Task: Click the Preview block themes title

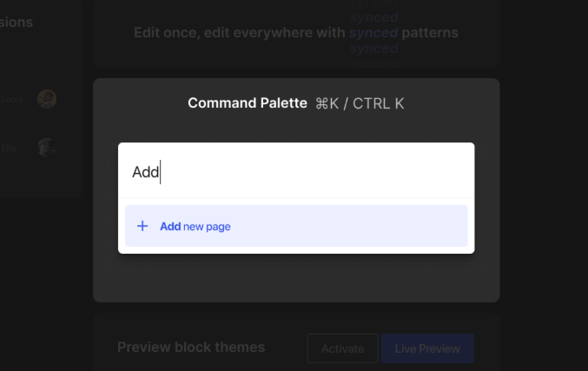Action: tap(191, 348)
